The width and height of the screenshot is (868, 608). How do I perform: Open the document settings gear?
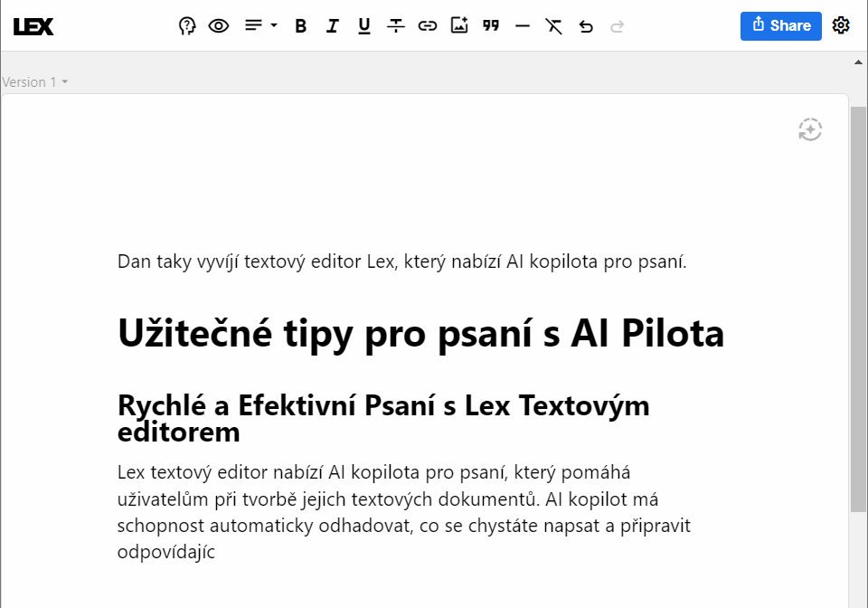pyautogui.click(x=841, y=25)
